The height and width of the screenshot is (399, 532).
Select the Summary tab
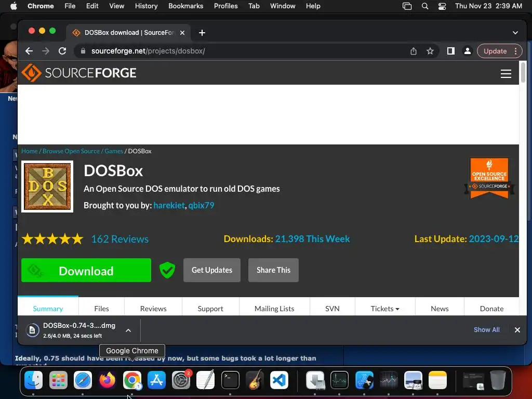point(48,309)
